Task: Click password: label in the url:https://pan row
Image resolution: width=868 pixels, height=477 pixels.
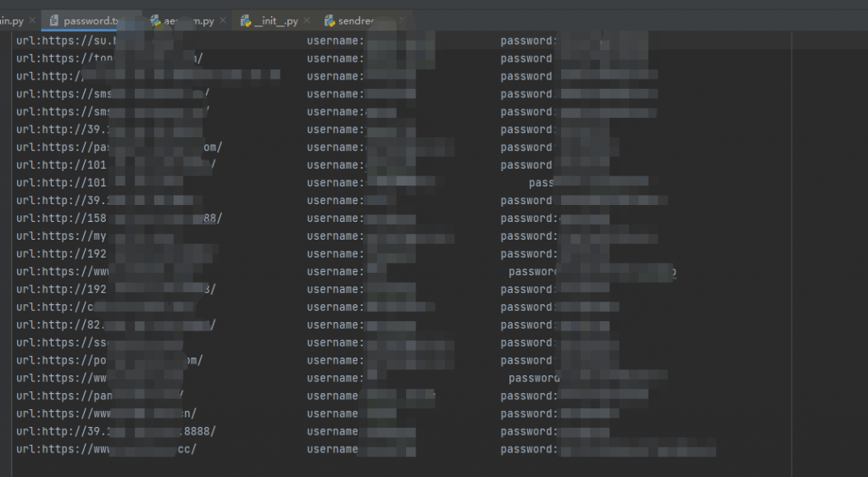Action: point(529,397)
